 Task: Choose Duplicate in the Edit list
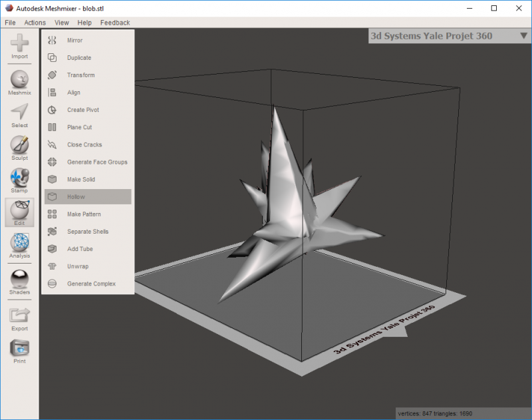[x=88, y=58]
